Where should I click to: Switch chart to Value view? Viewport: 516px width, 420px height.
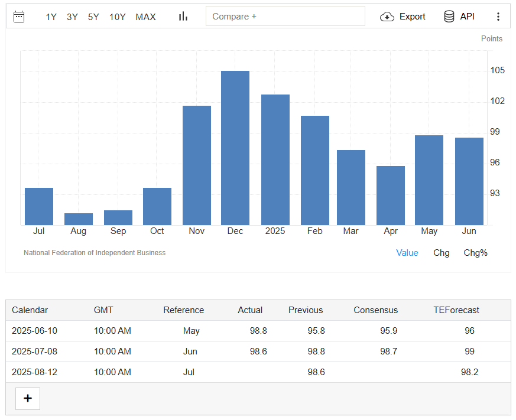coord(407,253)
